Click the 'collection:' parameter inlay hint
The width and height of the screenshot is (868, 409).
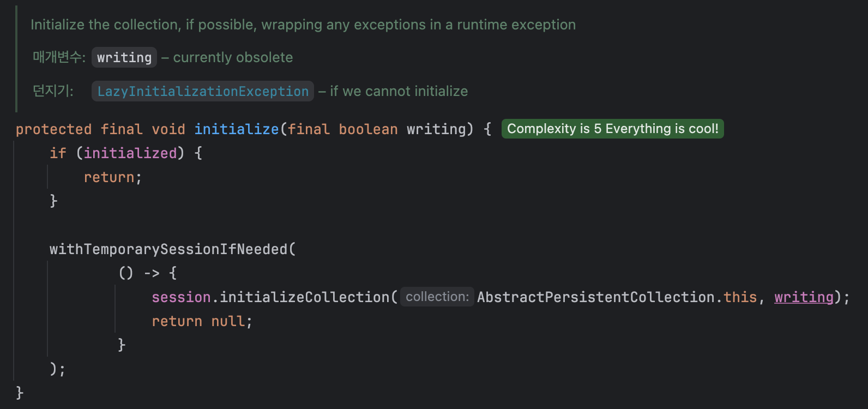437,297
